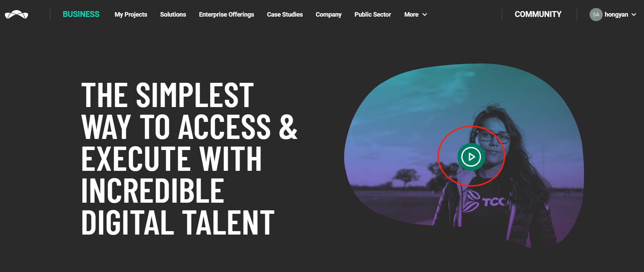Open the More navigation menu

point(415,15)
